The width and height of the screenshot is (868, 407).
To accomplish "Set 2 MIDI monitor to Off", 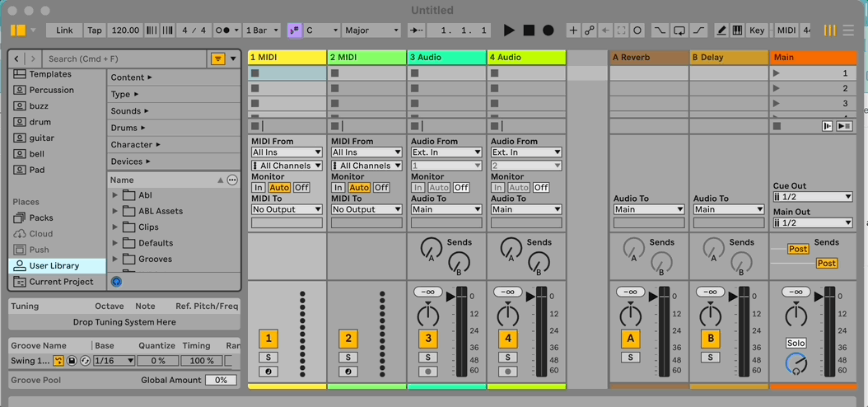I will coord(381,188).
